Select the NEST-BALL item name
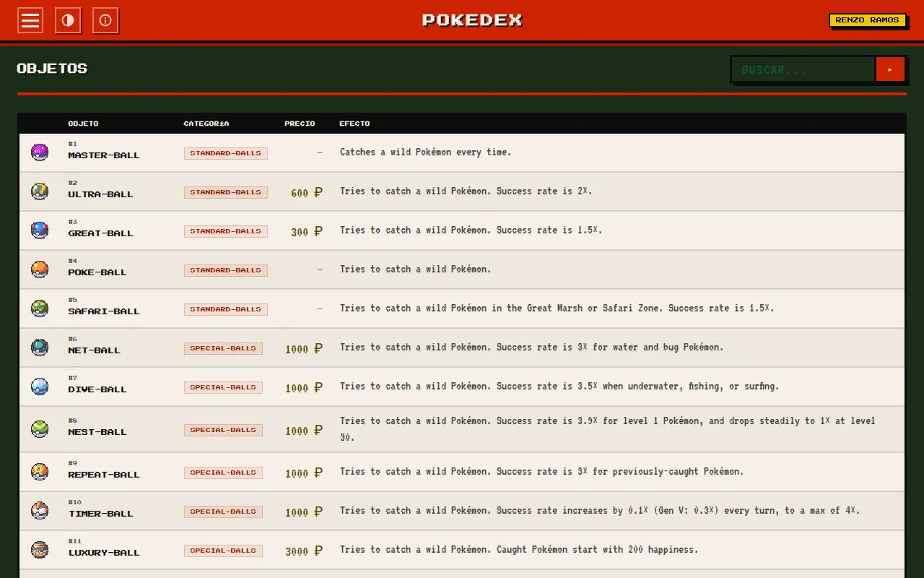Viewport: 924px width, 578px height. click(x=97, y=432)
